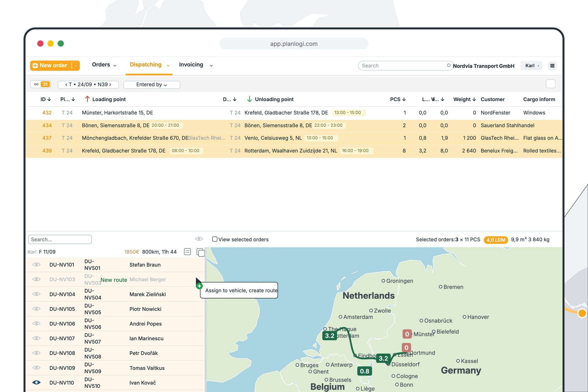
Task: Click the infinity filter icon showing 21
Action: pos(41,84)
